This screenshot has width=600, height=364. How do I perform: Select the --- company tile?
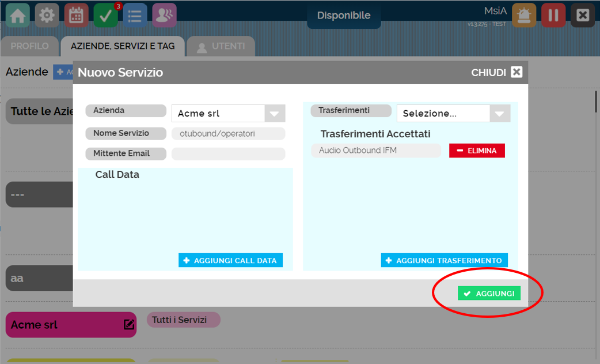[39, 194]
